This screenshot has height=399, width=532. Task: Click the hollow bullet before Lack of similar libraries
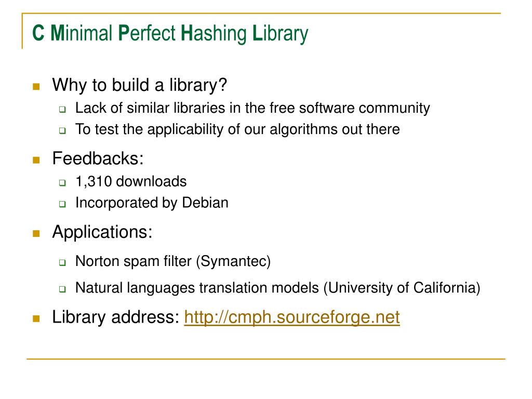pos(62,110)
